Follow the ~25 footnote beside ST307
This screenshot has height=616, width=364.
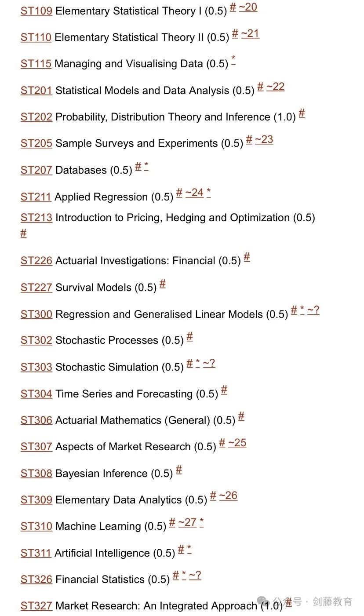point(237,443)
